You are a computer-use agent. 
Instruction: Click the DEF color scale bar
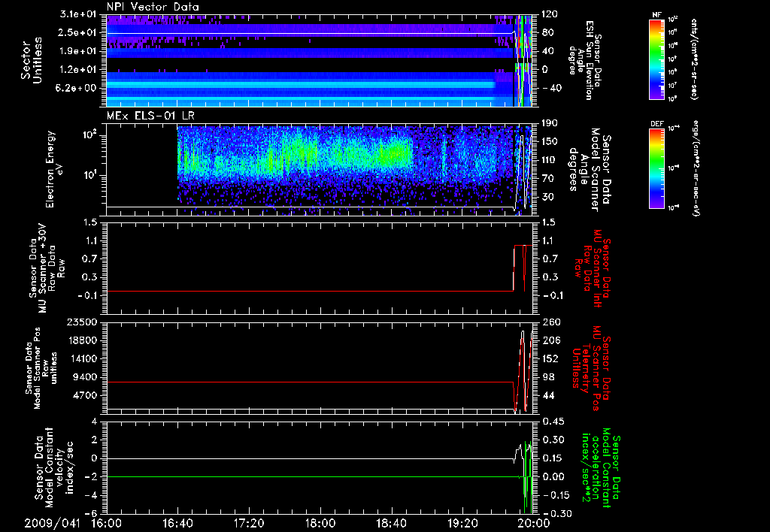(657, 168)
